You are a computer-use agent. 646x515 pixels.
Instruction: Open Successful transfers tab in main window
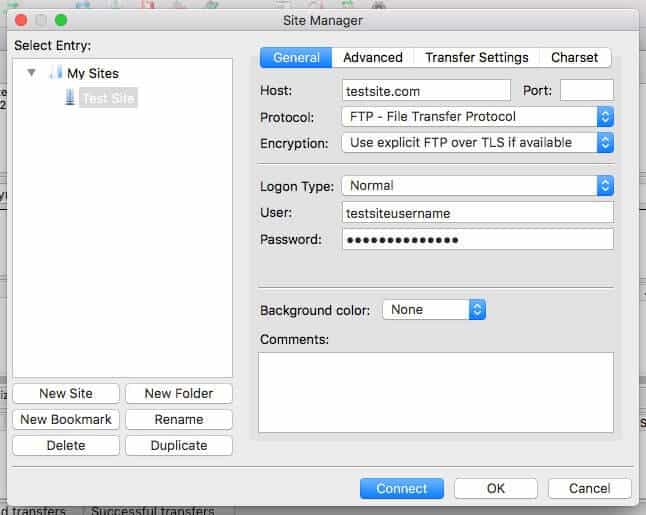point(152,510)
